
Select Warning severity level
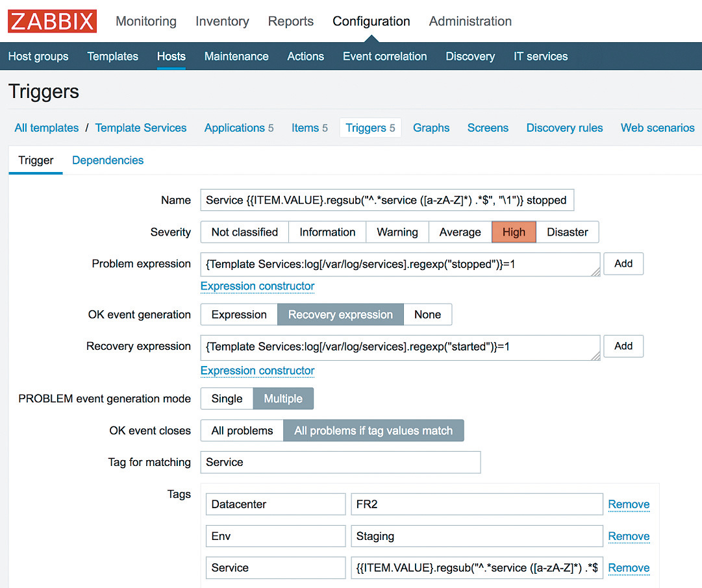coord(397,232)
